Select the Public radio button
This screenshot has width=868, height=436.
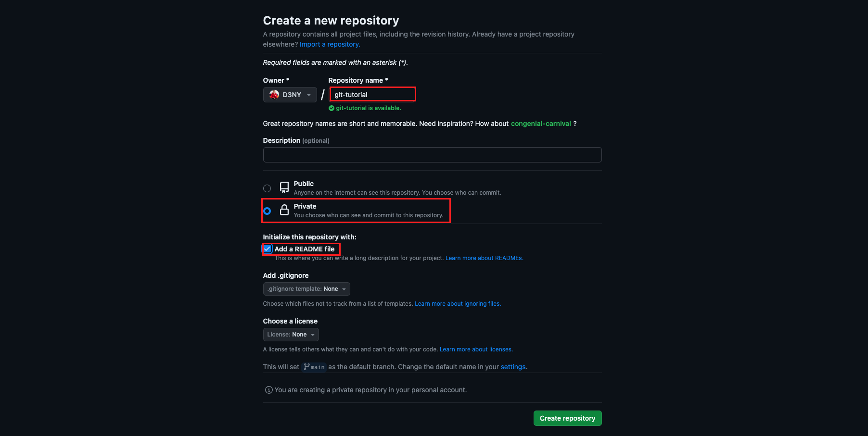pos(268,188)
